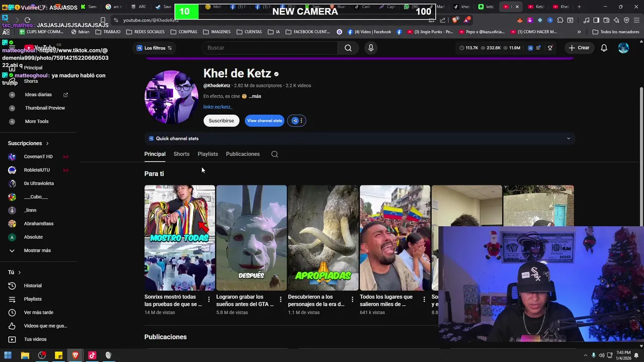
Task: Click the vidIQ icon beside View channel stats
Action: point(295,121)
